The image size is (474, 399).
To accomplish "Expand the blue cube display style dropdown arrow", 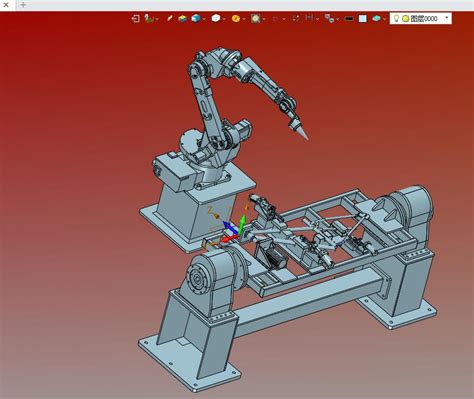I will pyautogui.click(x=204, y=19).
